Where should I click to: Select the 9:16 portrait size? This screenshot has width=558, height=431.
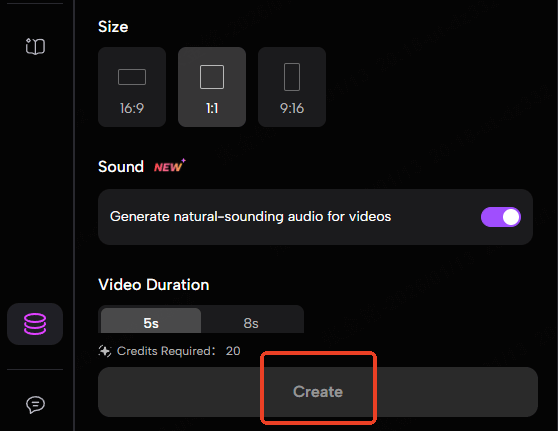(x=292, y=87)
